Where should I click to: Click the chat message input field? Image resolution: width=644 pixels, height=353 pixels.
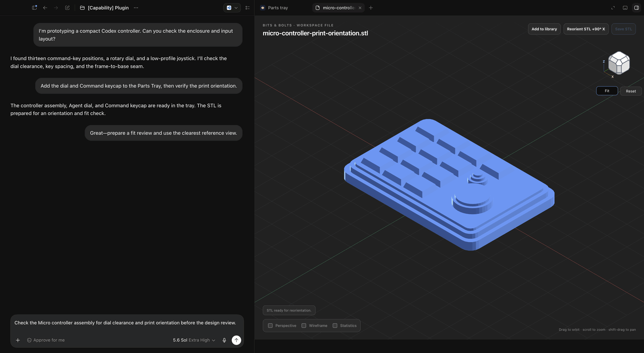tap(127, 323)
